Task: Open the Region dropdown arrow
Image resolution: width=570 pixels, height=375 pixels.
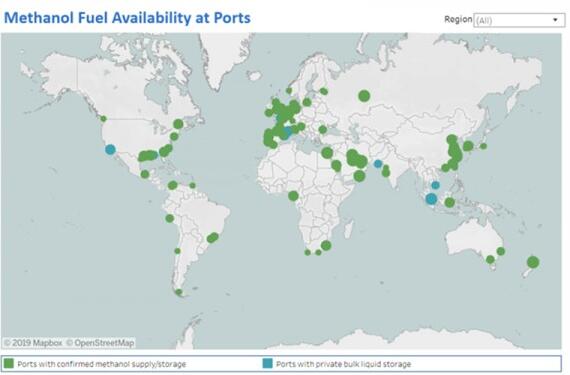Action: point(555,20)
